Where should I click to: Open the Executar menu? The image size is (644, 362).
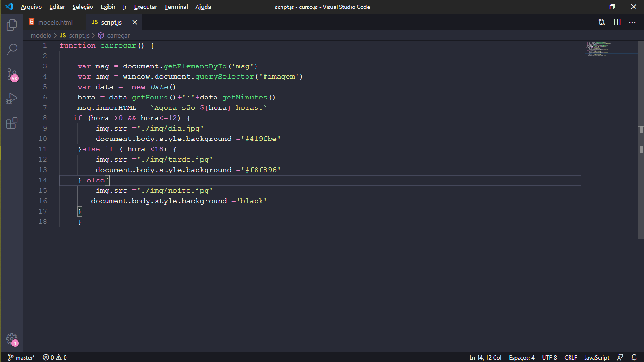[x=146, y=7]
